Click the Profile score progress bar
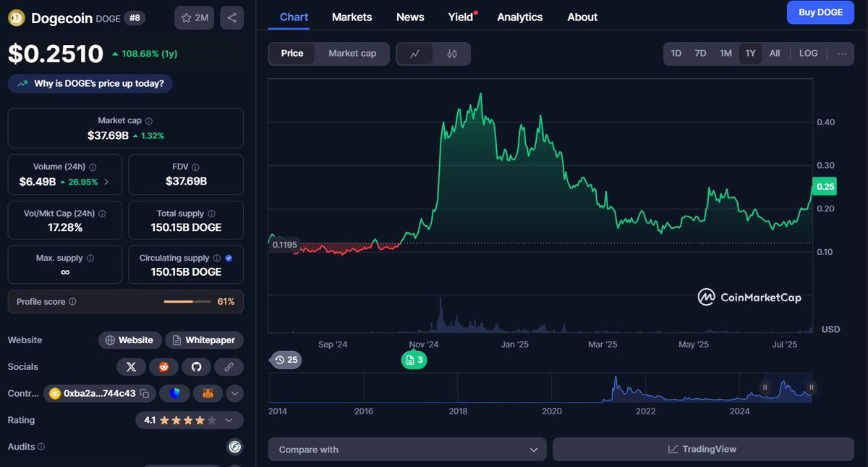This screenshot has height=467, width=868. pos(188,302)
